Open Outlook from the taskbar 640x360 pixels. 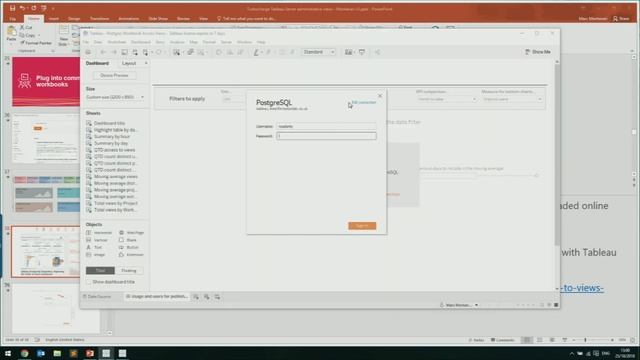click(x=41, y=353)
